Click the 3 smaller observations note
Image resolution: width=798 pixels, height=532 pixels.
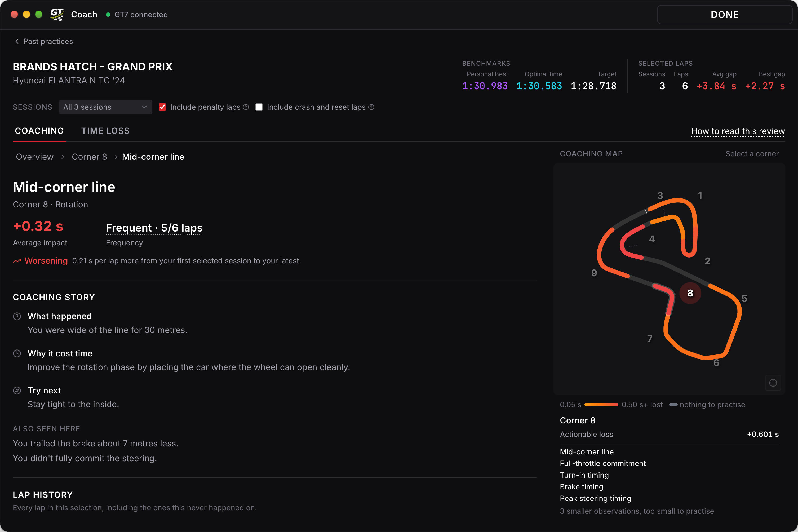(x=637, y=511)
